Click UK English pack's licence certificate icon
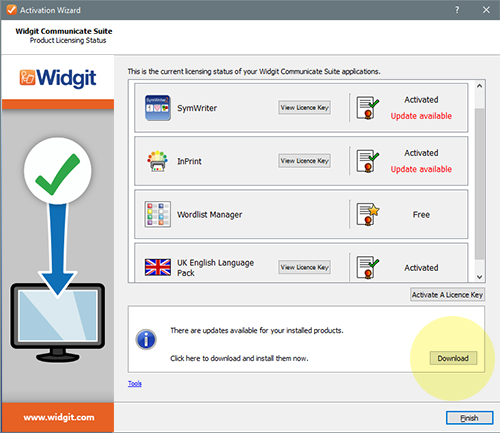The height and width of the screenshot is (433, 500). 367,267
